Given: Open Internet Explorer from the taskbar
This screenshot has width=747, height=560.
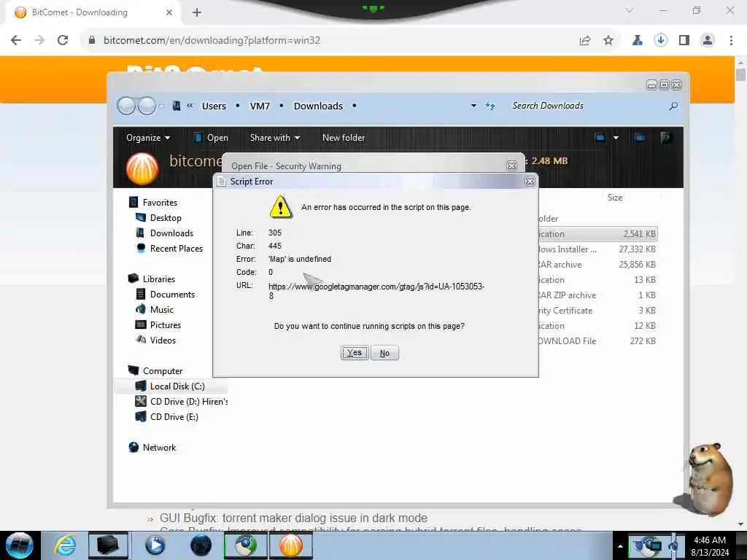Looking at the screenshot, I should point(64,545).
